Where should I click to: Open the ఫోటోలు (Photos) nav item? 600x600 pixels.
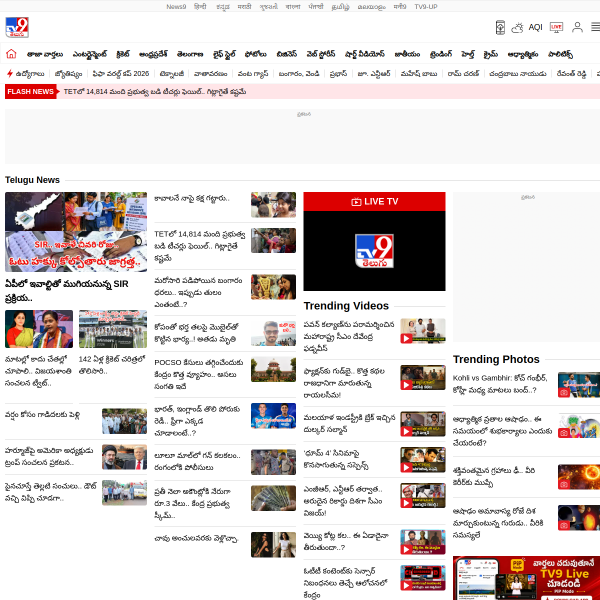click(255, 54)
